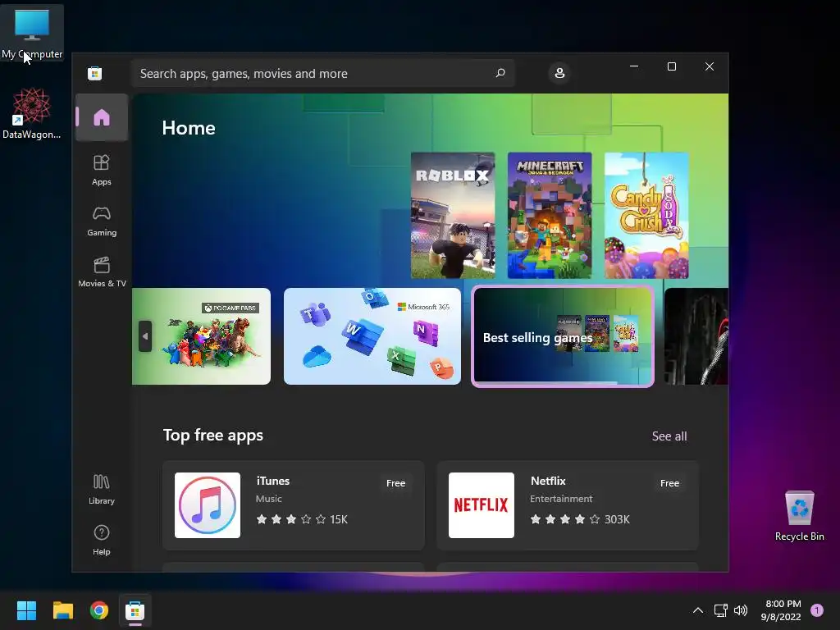Image resolution: width=840 pixels, height=630 pixels.
Task: Open the PC Game Pass banner
Action: (202, 336)
